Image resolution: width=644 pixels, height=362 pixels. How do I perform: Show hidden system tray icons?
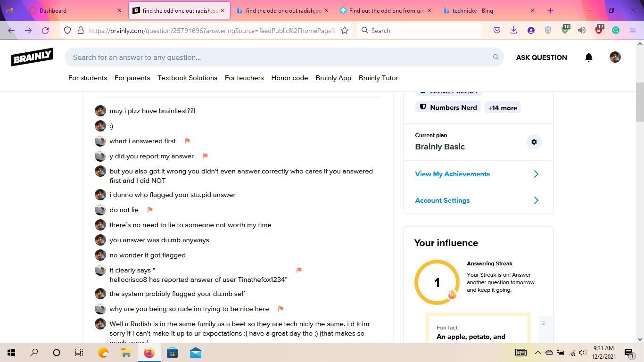coord(537,353)
